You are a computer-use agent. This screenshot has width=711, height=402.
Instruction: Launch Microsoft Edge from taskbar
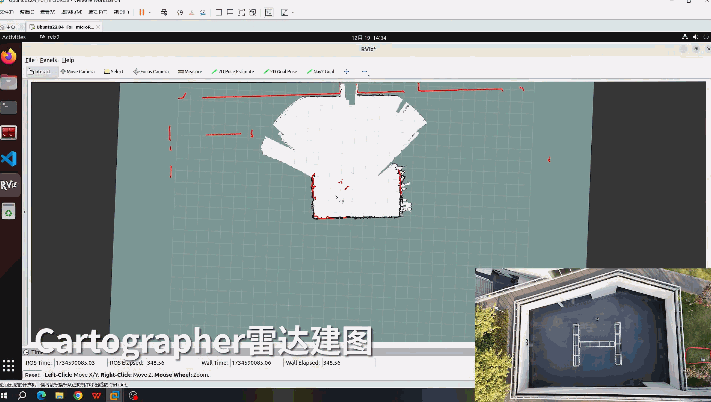point(41,395)
